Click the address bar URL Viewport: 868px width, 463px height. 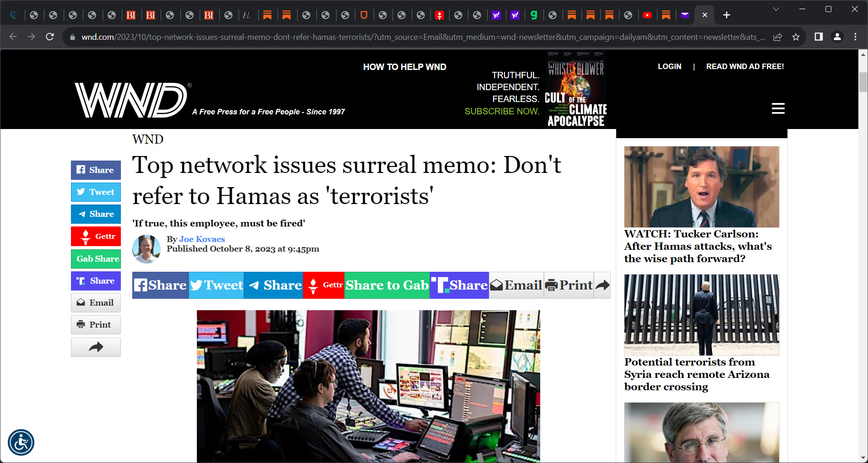pyautogui.click(x=423, y=37)
